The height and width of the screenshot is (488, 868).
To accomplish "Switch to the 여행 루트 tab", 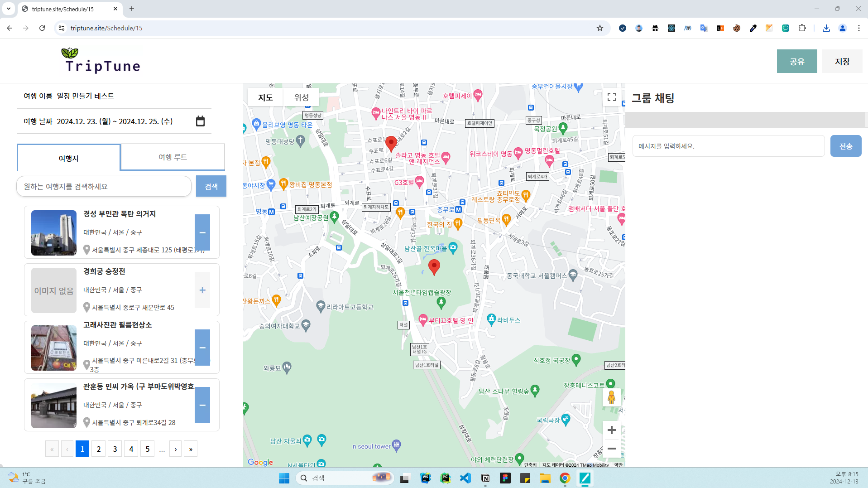I will click(x=173, y=157).
